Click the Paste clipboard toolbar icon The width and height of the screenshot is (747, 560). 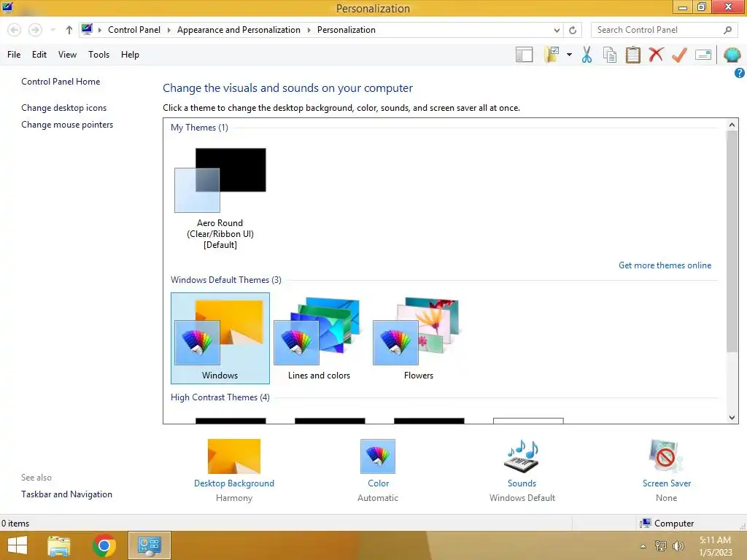point(632,55)
